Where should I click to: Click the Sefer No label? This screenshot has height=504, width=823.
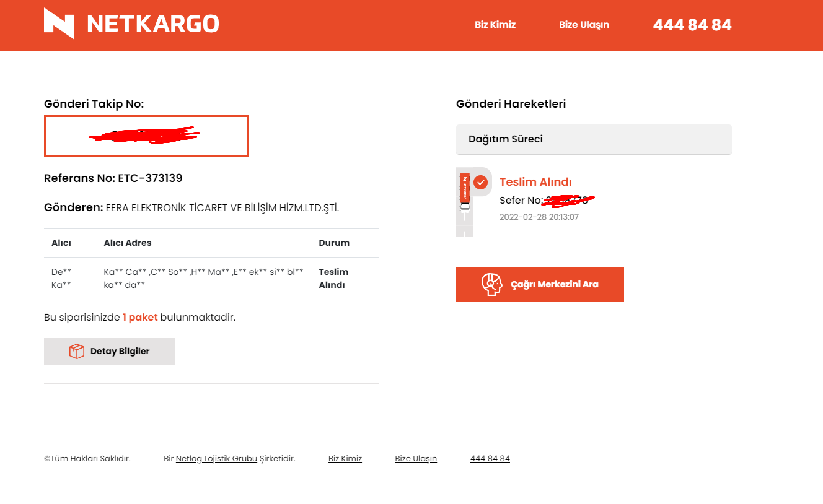(521, 201)
